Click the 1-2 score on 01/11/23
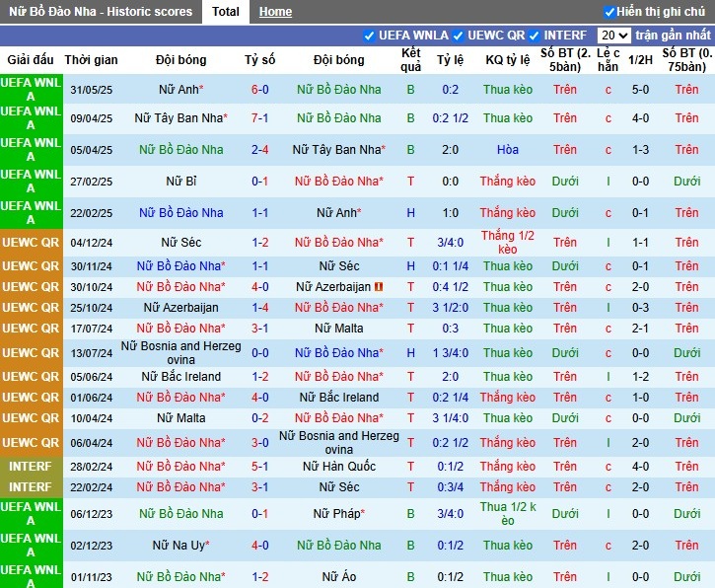Viewport: 715px width, 588px height. point(260,577)
